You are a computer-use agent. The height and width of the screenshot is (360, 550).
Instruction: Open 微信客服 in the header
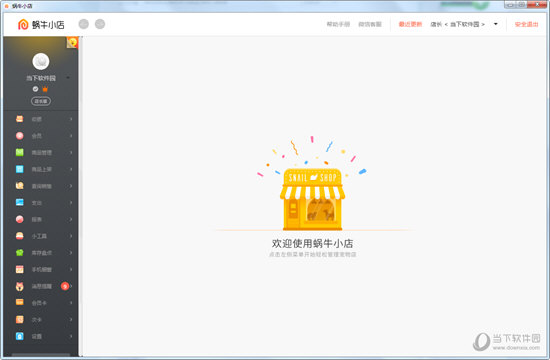pyautogui.click(x=370, y=24)
